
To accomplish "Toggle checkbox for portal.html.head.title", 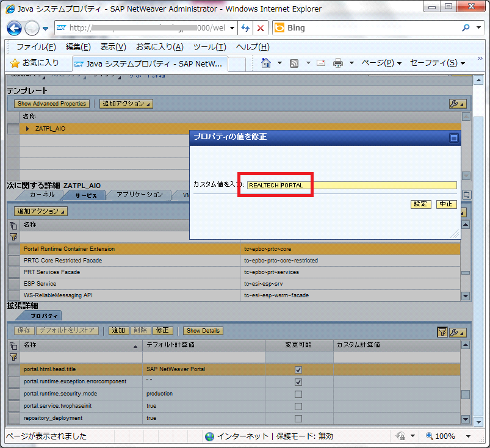I will [298, 370].
